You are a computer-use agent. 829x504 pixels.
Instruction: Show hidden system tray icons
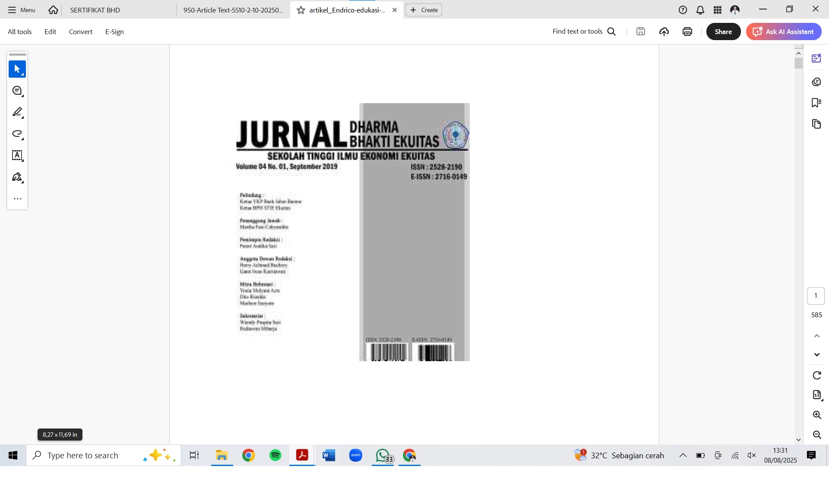[683, 455]
